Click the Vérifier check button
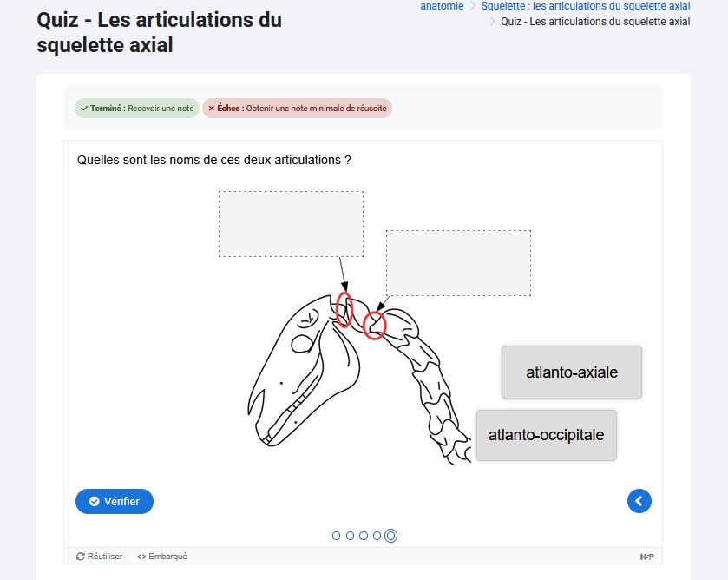This screenshot has width=728, height=580. click(115, 501)
